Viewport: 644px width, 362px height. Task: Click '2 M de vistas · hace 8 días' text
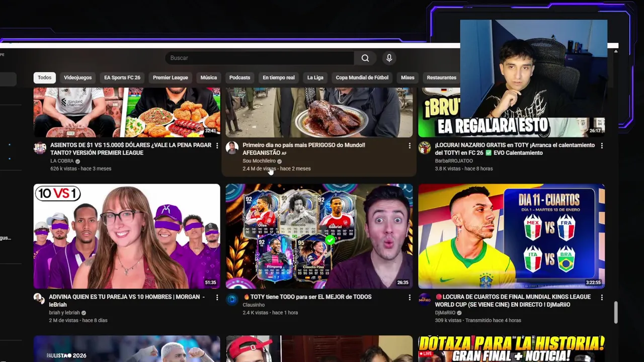pyautogui.click(x=78, y=320)
